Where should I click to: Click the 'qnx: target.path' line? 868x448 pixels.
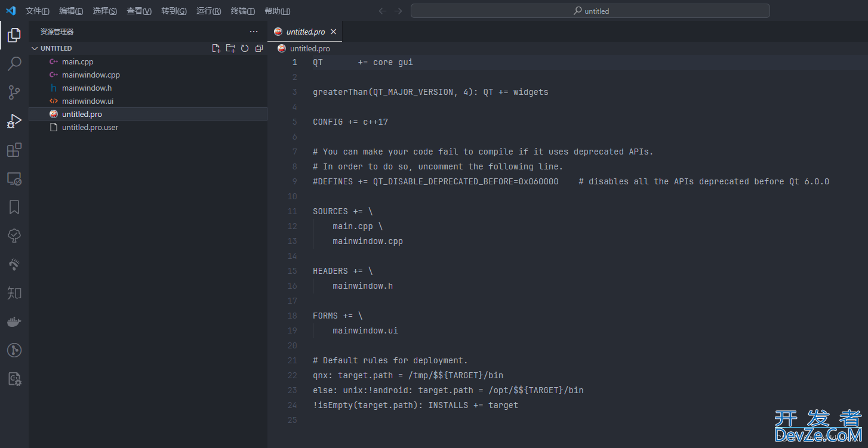coord(408,375)
